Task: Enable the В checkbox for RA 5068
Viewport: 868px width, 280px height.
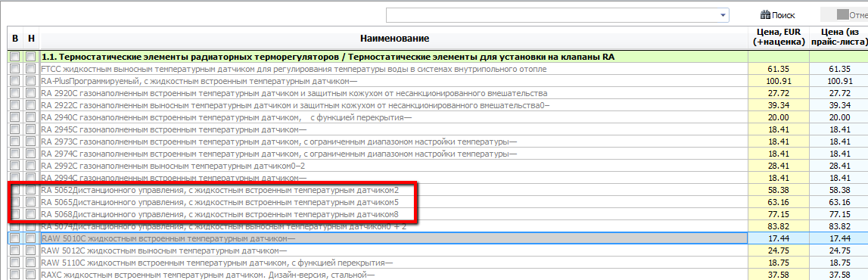Action: click(x=15, y=214)
